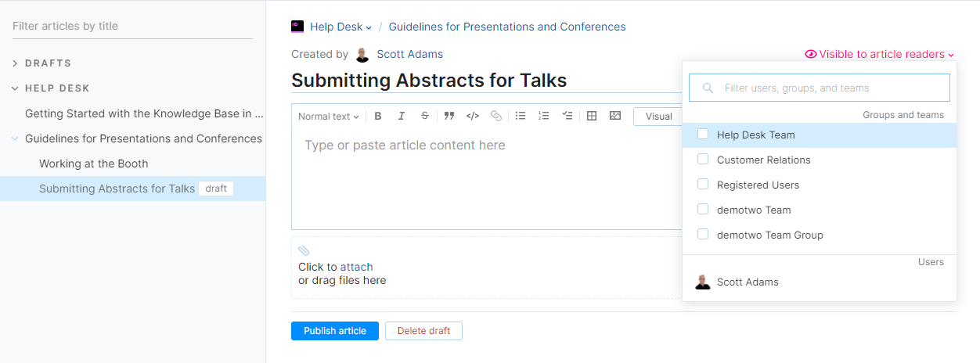980x363 pixels.
Task: Collapse the HELP DESK section
Action: coord(16,88)
